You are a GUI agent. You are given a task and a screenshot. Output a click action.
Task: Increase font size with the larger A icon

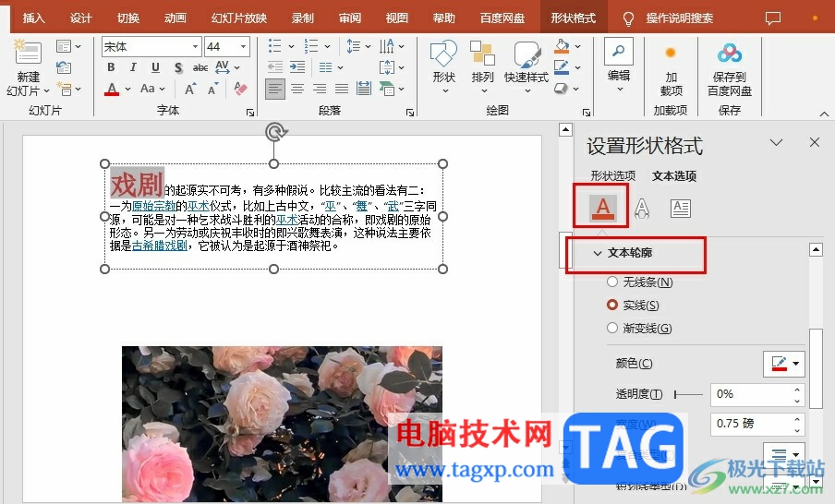(x=190, y=89)
